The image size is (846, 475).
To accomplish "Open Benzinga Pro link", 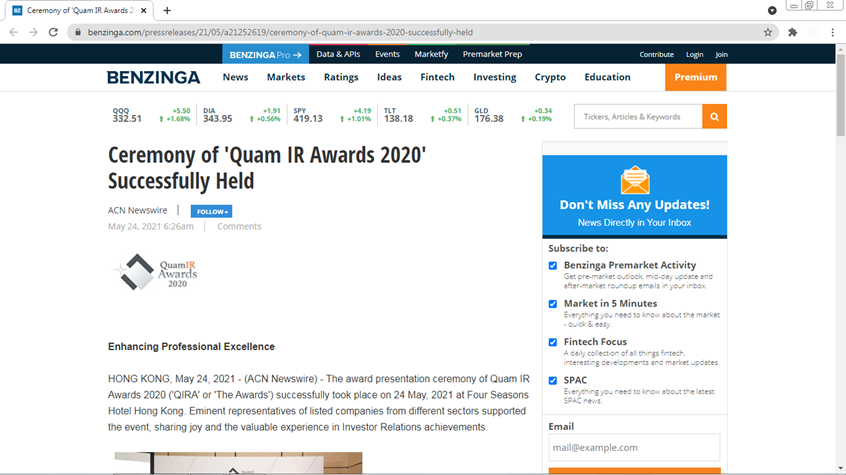I will [x=265, y=55].
